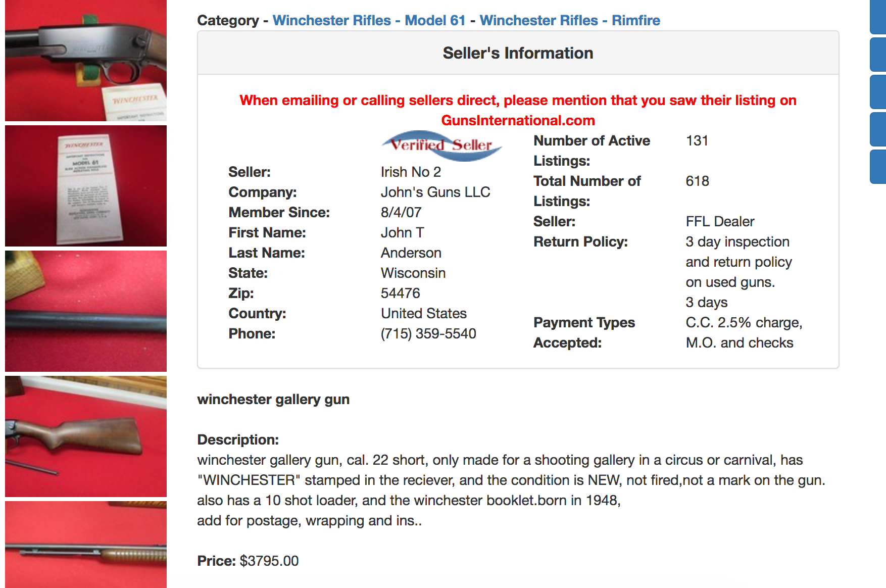This screenshot has width=886, height=588.
Task: Click the John's Guns LLC company name
Action: click(435, 192)
